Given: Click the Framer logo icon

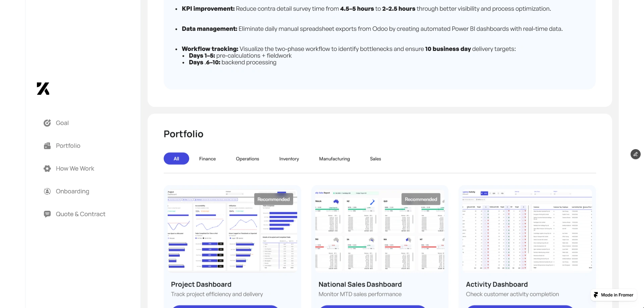Looking at the screenshot, I should pos(596,295).
